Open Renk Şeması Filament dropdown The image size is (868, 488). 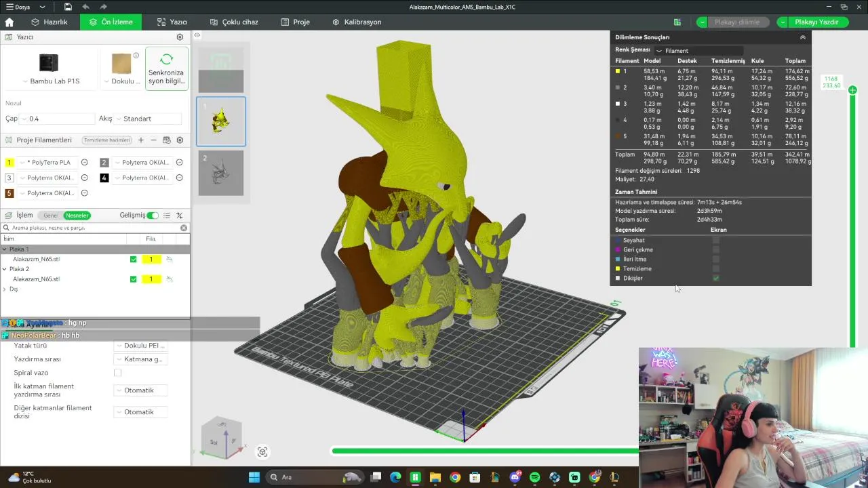(x=698, y=50)
